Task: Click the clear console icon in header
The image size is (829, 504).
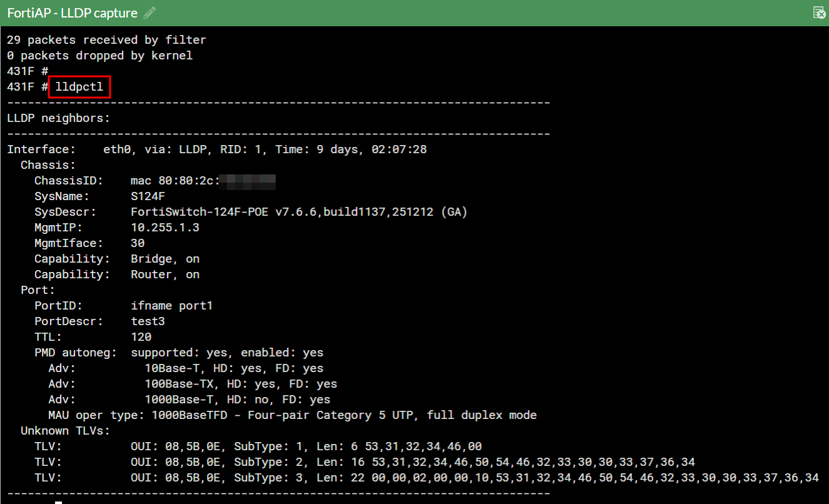Action: [x=818, y=13]
